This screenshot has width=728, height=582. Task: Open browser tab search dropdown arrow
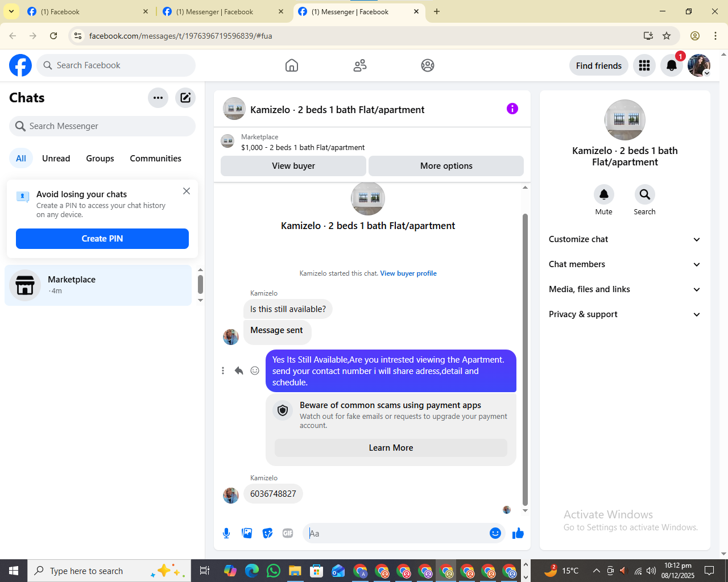click(x=11, y=11)
